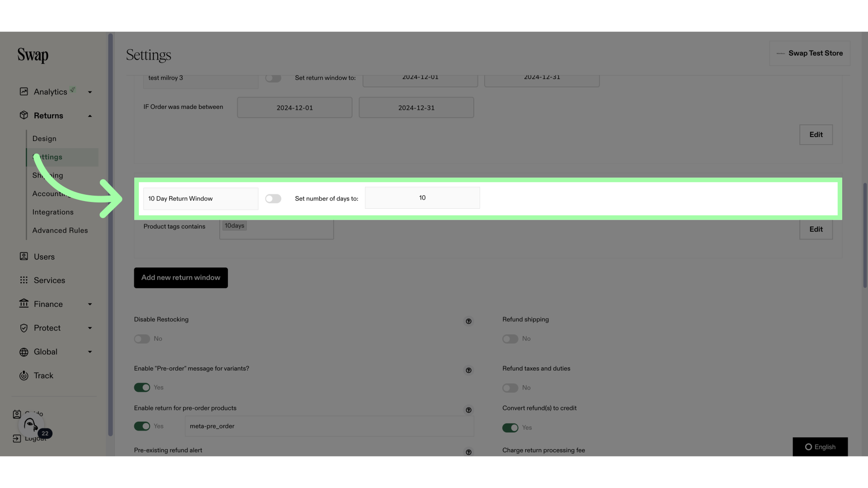The width and height of the screenshot is (868, 488).
Task: Click the Users icon in sidebar
Action: [x=23, y=257]
